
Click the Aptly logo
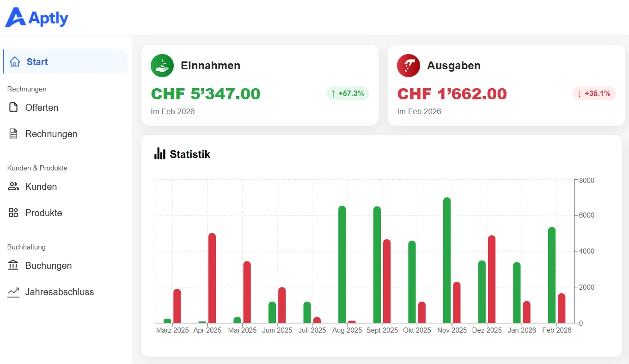pos(37,18)
